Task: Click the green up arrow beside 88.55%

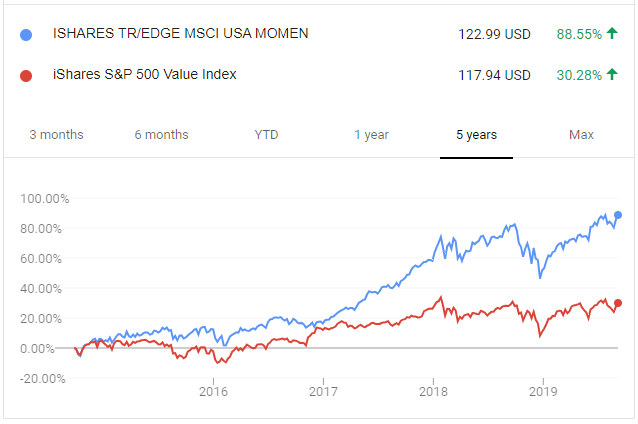Action: tap(612, 34)
